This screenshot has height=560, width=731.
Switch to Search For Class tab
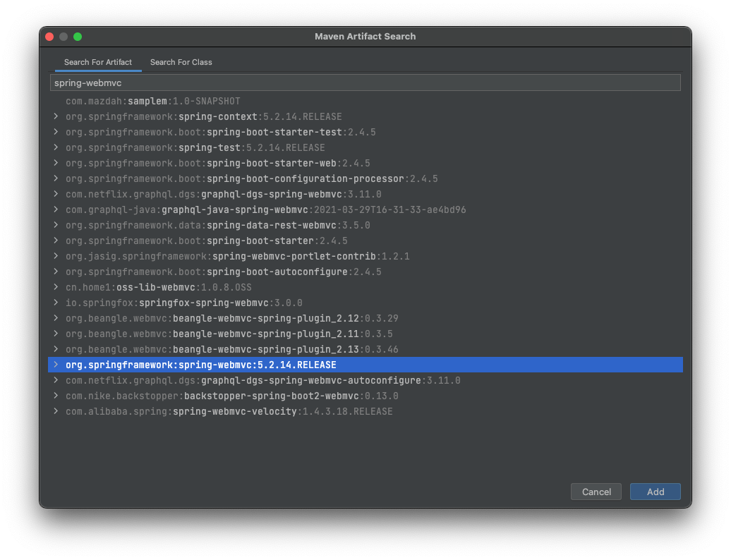[x=181, y=62]
